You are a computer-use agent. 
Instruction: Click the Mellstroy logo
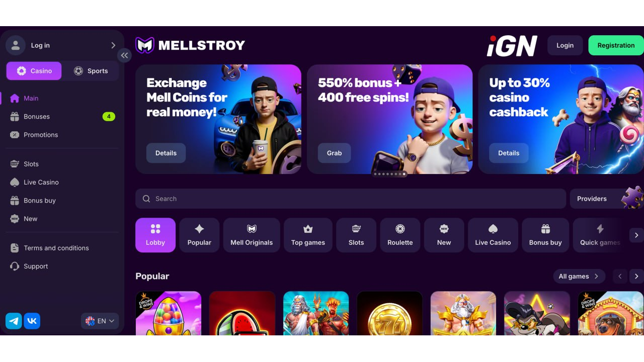coord(190,45)
